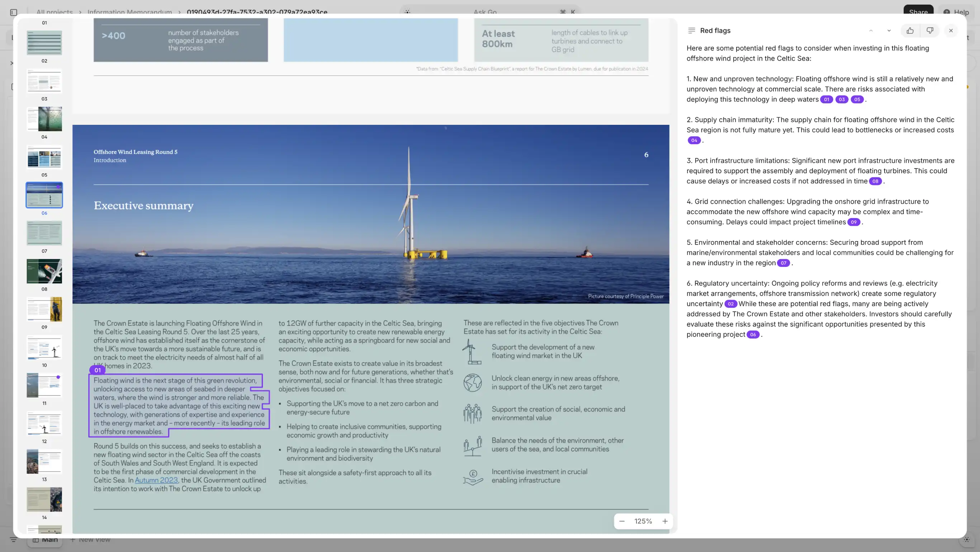Select the Main view tab
The width and height of the screenshot is (980, 552).
coord(45,540)
